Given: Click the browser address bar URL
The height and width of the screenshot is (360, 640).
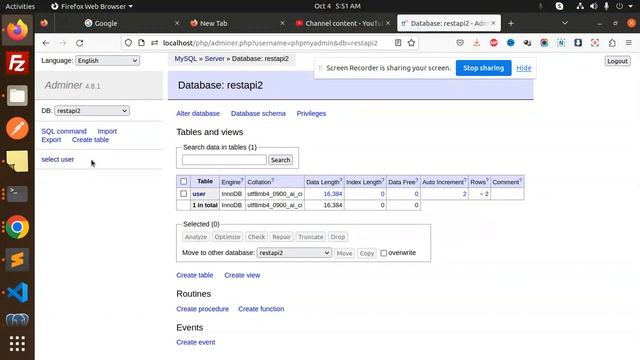Looking at the screenshot, I should (270, 43).
